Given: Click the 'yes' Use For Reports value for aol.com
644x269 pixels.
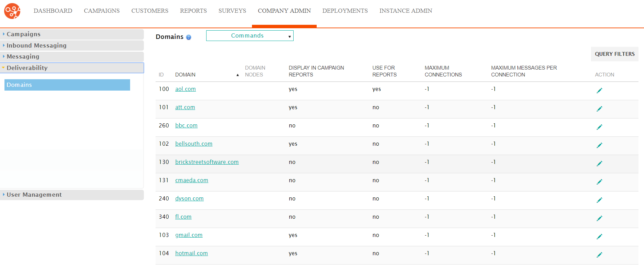Looking at the screenshot, I should point(377,89).
